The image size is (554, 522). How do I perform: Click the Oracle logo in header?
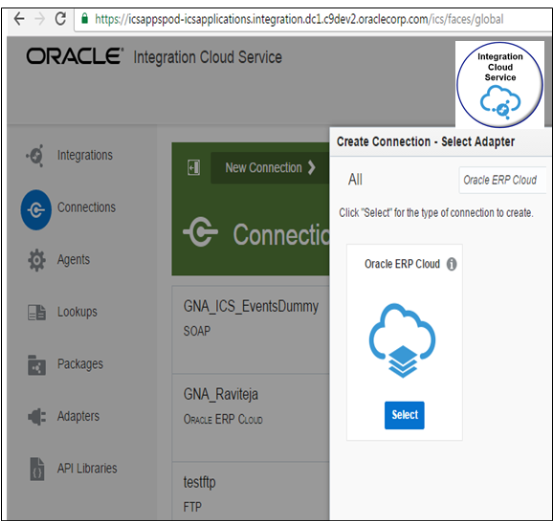pyautogui.click(x=75, y=57)
